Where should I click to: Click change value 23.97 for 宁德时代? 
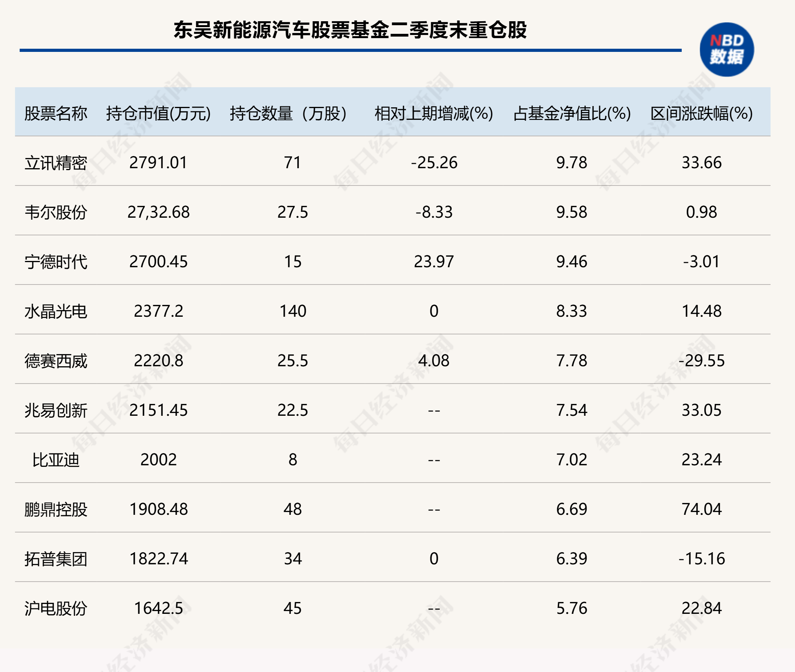[434, 262]
